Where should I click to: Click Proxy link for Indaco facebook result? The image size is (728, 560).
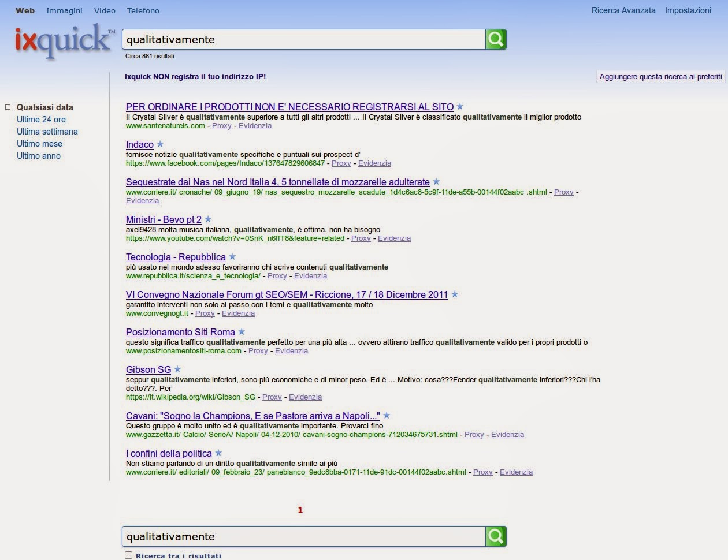[341, 163]
